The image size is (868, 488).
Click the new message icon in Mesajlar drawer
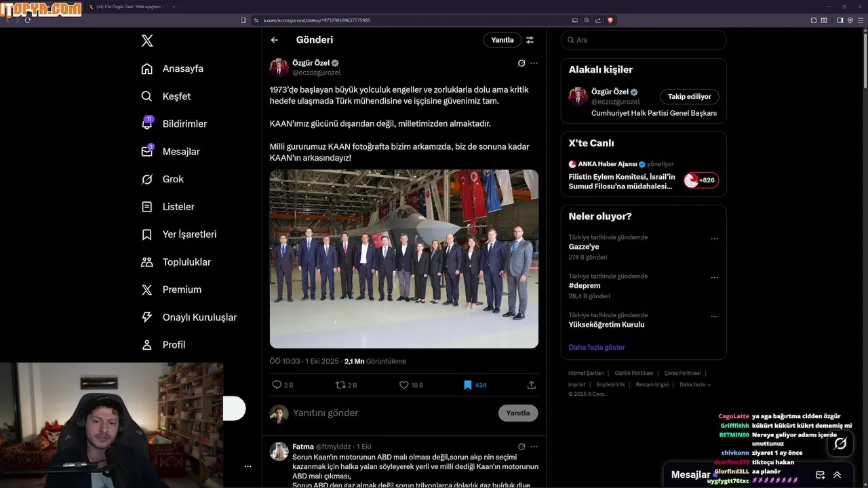click(x=820, y=475)
